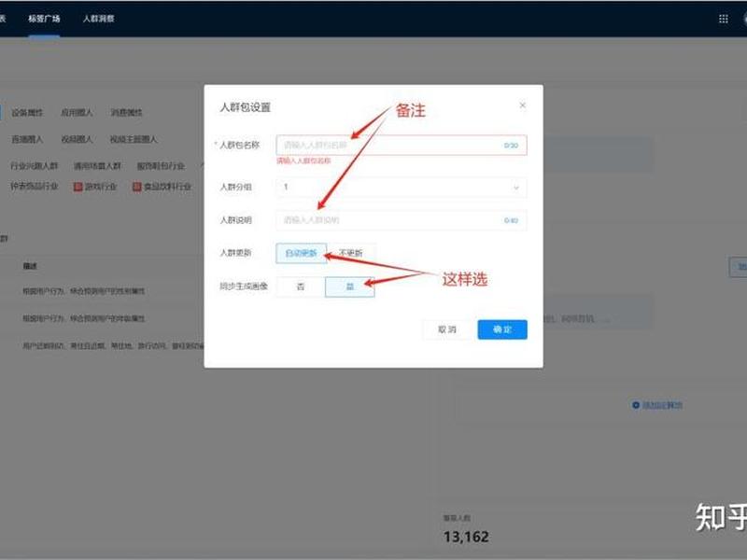Click the 确定 button
Image resolution: width=747 pixels, height=560 pixels.
(502, 329)
